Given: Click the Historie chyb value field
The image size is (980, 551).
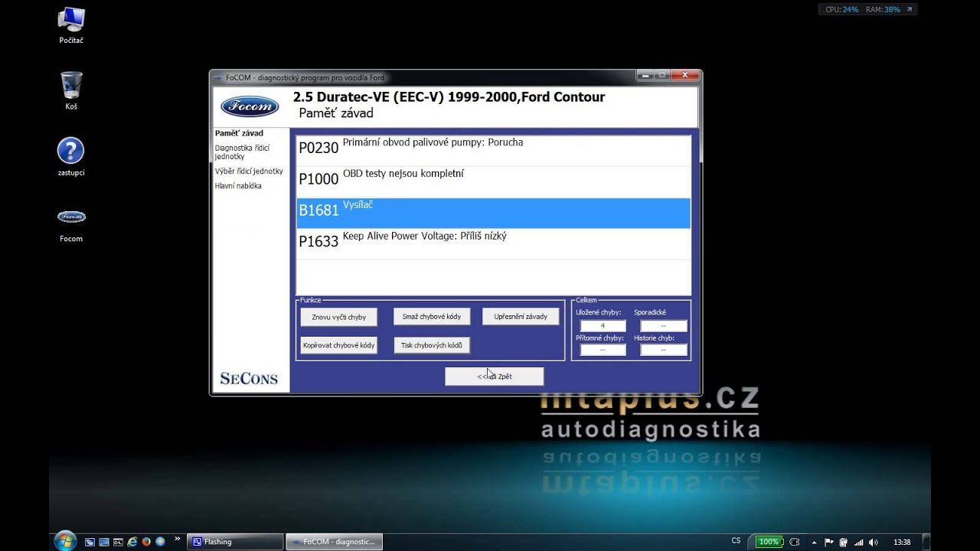Looking at the screenshot, I should (663, 350).
